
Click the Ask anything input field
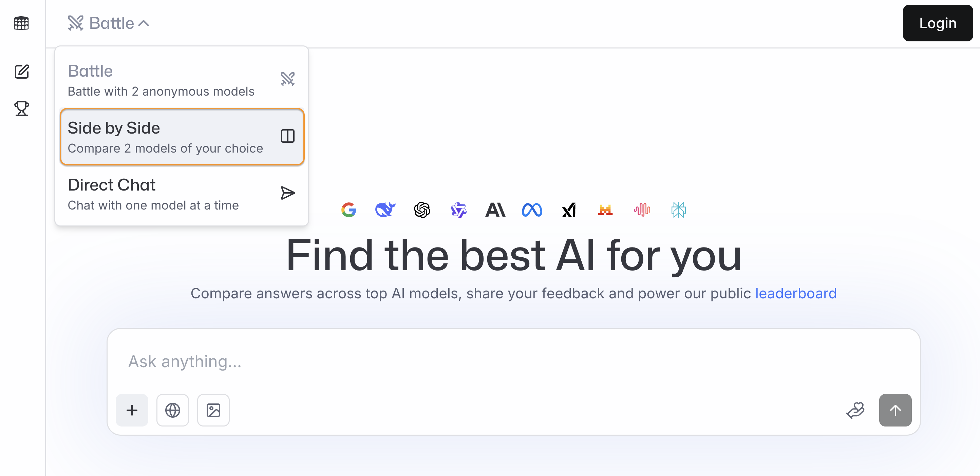[514, 361]
